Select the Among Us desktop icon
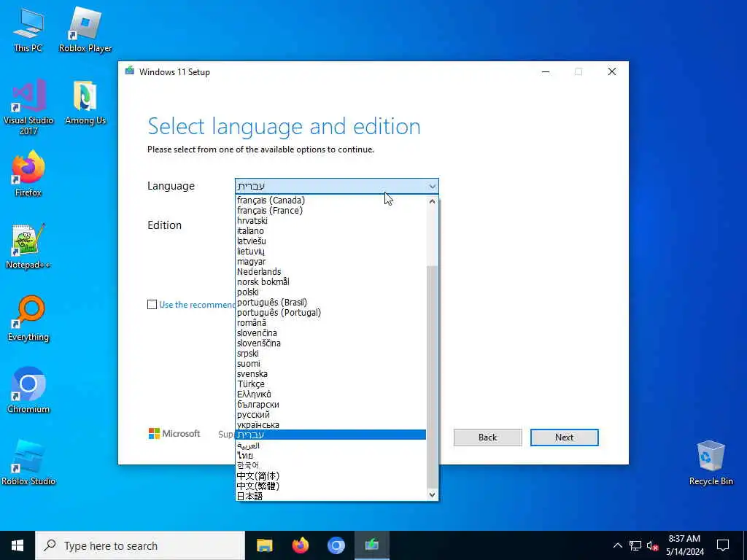The width and height of the screenshot is (747, 560). [x=85, y=102]
